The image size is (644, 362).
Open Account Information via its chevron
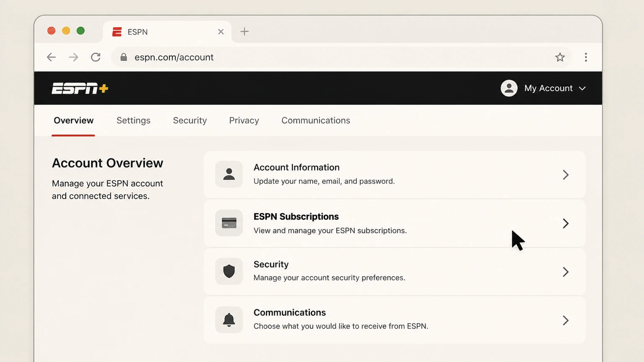[x=566, y=175]
